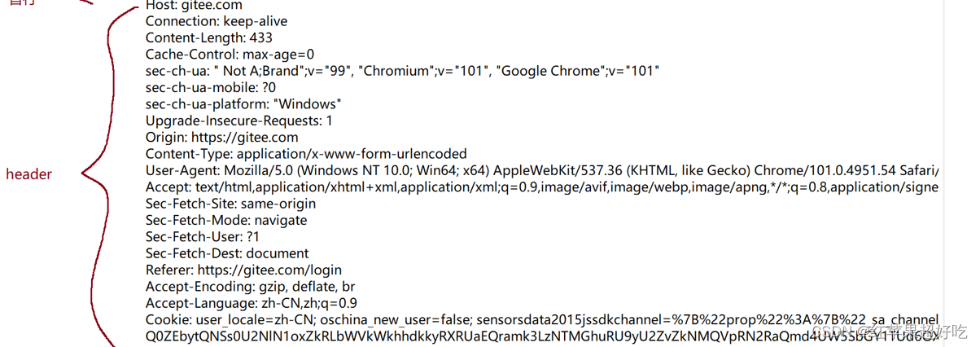Click the "Sec-Fetch-Site: same-origin" line
This screenshot has width=980, height=347.
230,204
